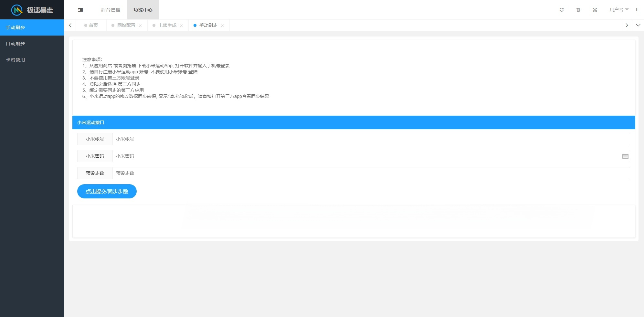The width and height of the screenshot is (644, 317).
Task: Select the 卡密生成 tab
Action: click(167, 25)
